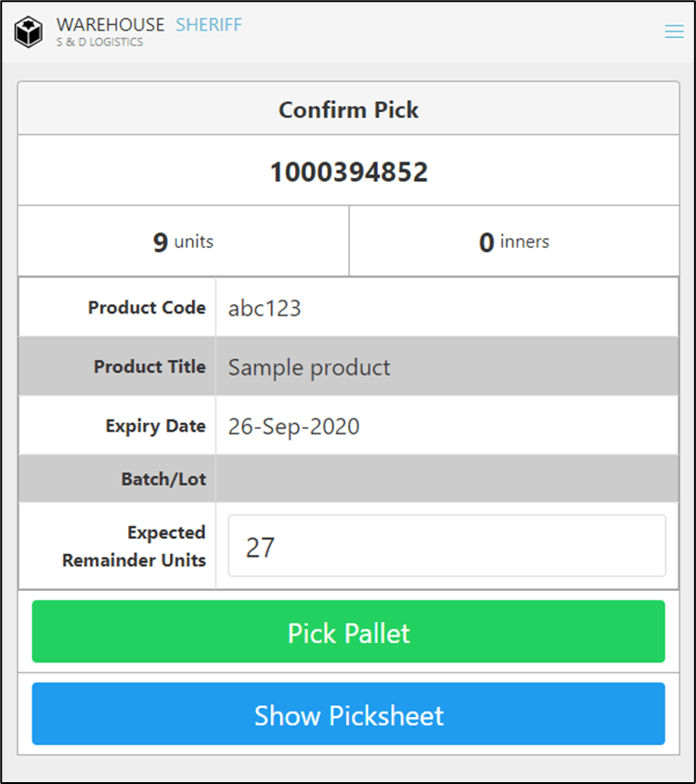Click the Product Code label

147,307
